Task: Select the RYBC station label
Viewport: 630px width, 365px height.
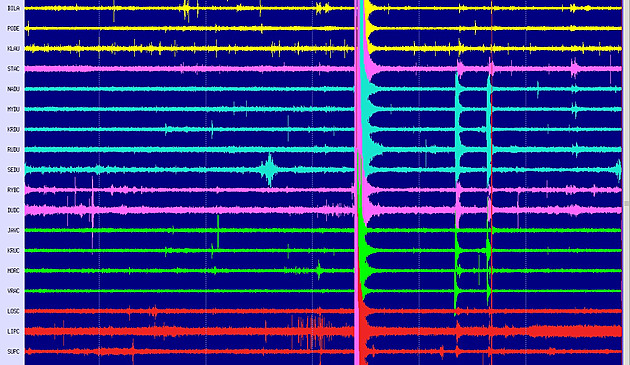Action: [x=13, y=190]
